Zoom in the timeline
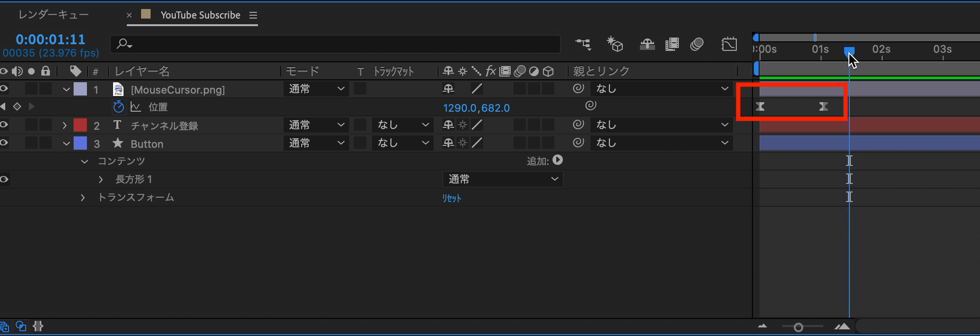The width and height of the screenshot is (980, 336). (842, 326)
